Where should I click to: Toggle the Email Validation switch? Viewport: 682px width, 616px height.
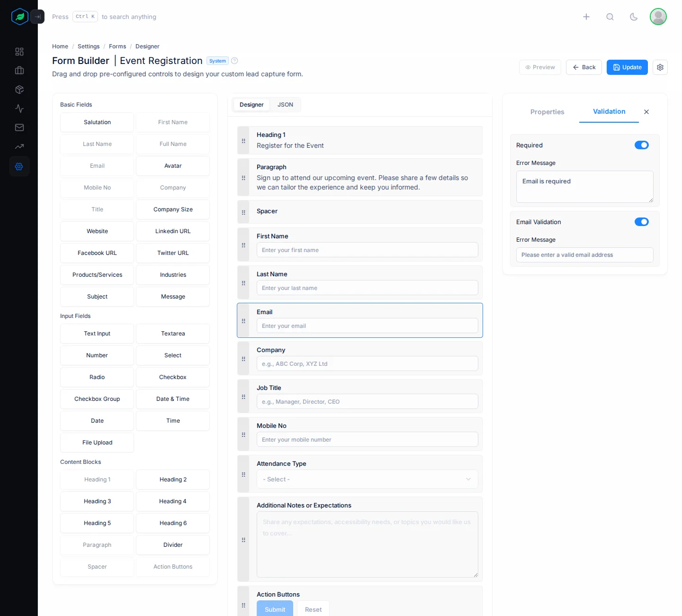point(642,222)
